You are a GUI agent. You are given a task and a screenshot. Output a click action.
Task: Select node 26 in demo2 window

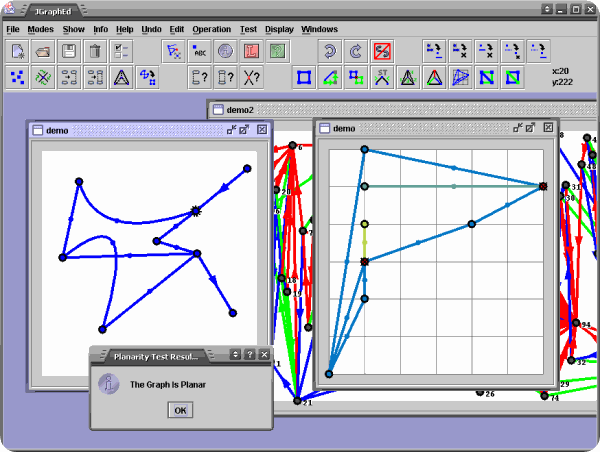pos(480,392)
